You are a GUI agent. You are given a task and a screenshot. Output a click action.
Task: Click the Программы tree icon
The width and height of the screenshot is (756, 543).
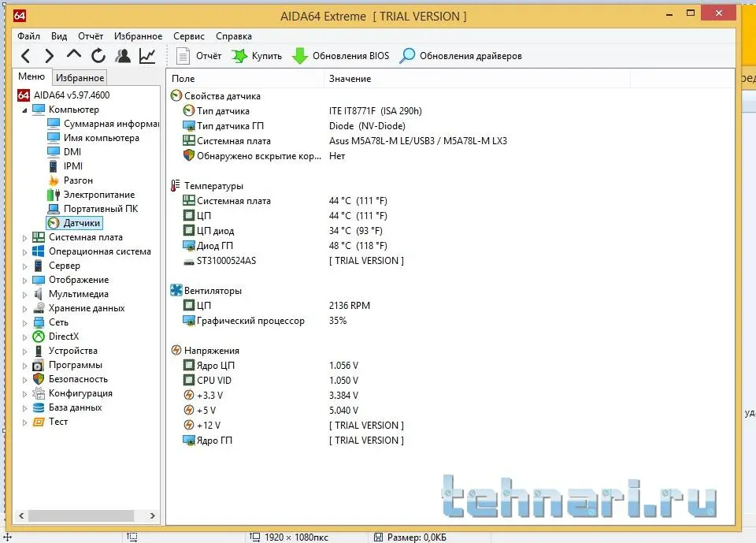coord(39,366)
